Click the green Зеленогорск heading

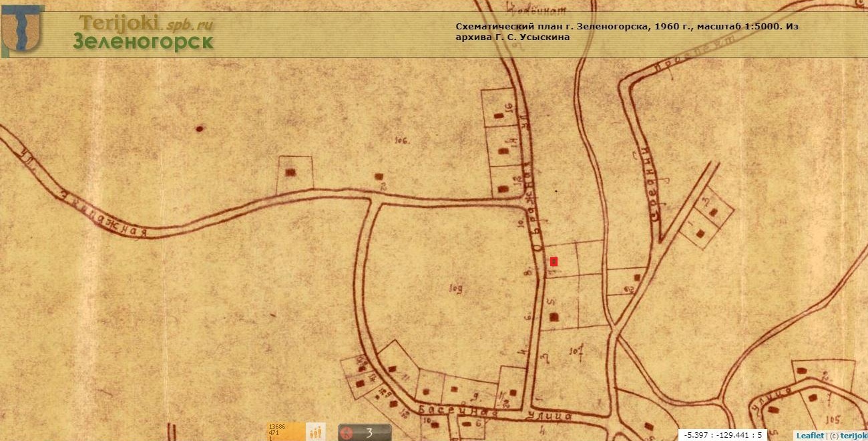pos(144,42)
